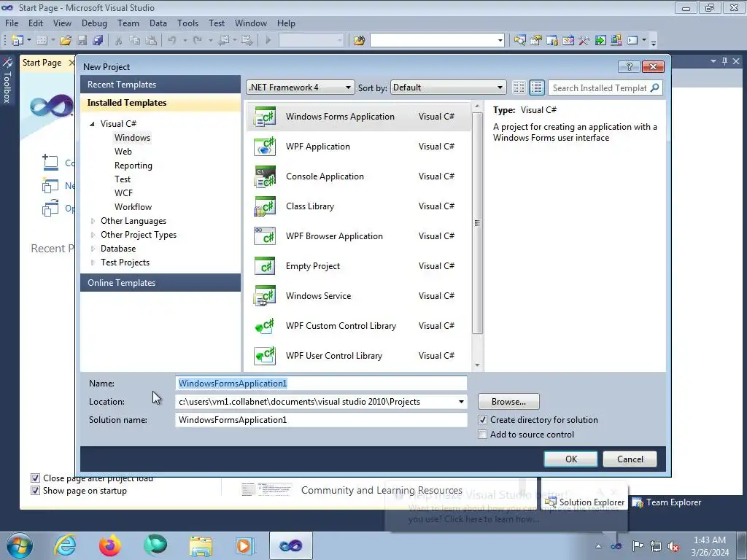Open the toolbar find combo box dropdown
Screen dimensions: 747x560
click(500, 41)
